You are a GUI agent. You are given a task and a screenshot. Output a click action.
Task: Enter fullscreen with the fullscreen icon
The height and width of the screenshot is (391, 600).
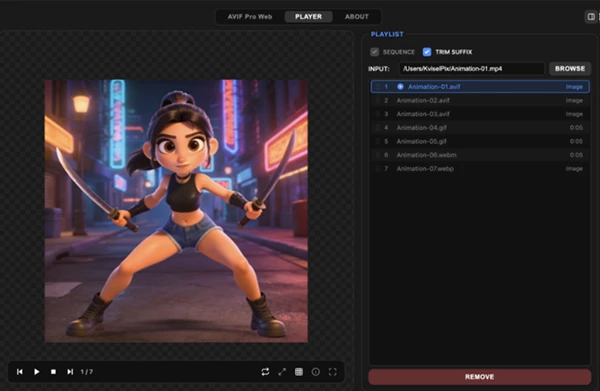coord(333,371)
